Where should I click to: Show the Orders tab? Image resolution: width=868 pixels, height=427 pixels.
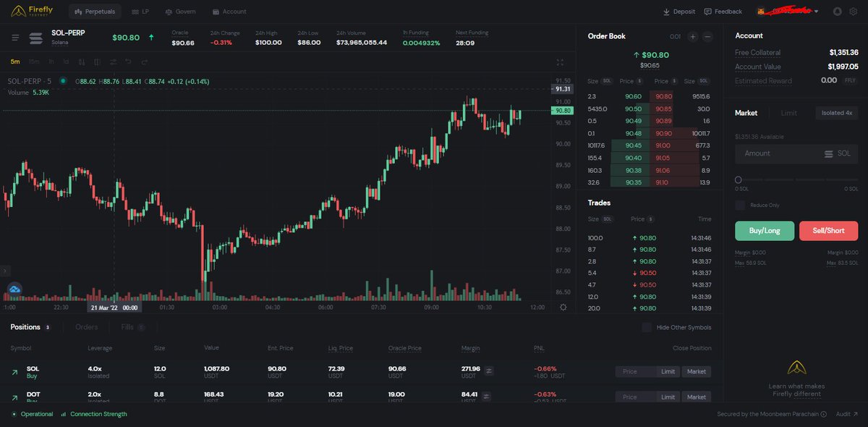(87, 327)
